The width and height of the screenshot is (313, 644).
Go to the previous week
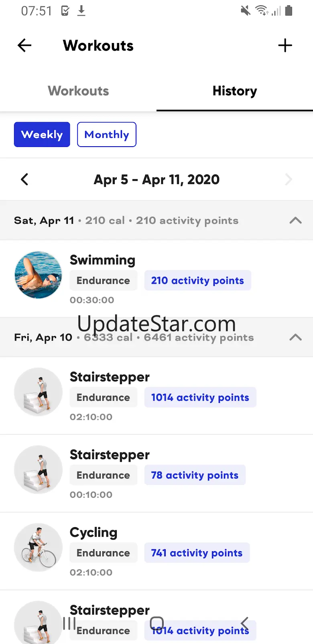point(24,179)
